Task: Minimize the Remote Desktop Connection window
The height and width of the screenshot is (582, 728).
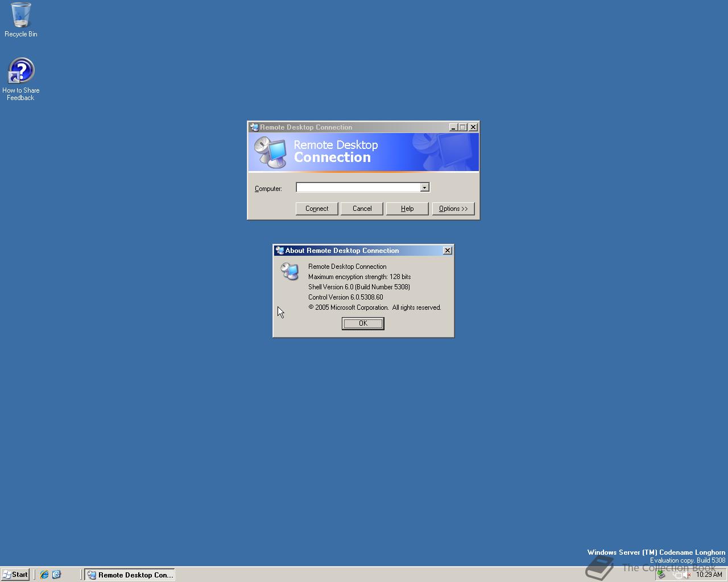Action: (453, 127)
